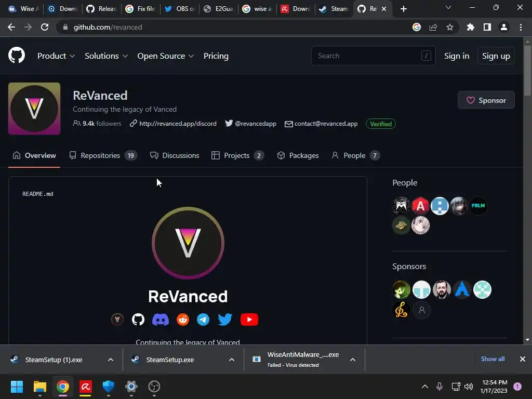Screen dimensions: 532x399
Task: View site information lock icon
Action: pos(65,27)
